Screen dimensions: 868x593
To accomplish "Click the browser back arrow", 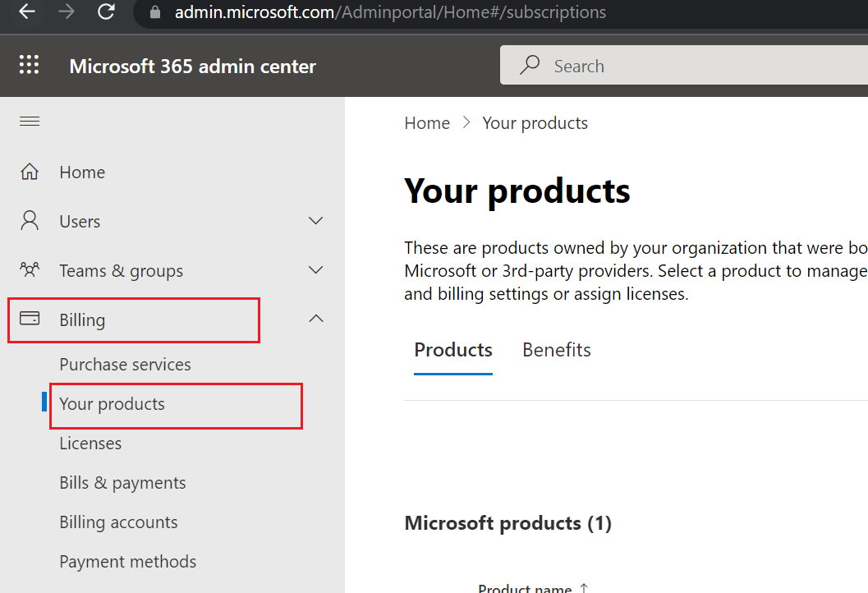I will coord(27,12).
